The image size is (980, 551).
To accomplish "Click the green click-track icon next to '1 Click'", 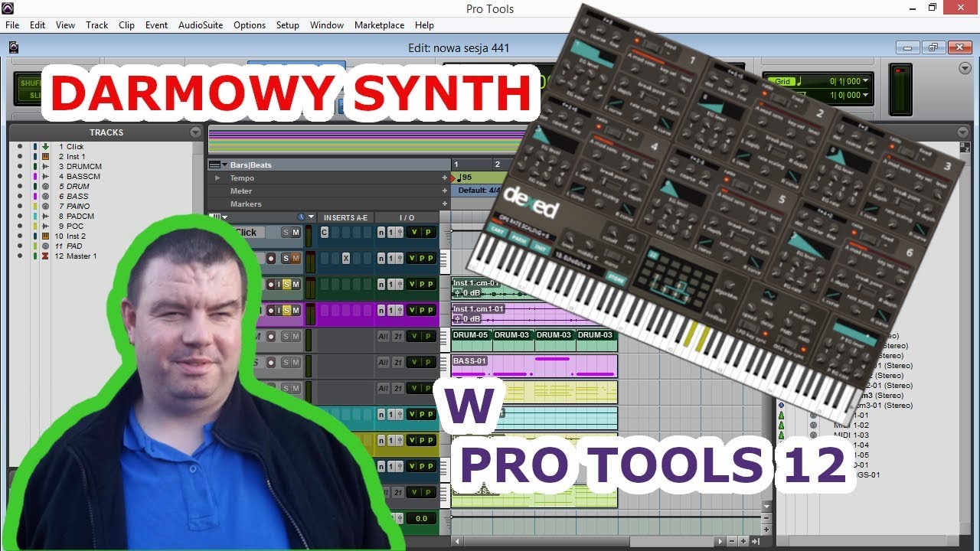I will click(45, 146).
